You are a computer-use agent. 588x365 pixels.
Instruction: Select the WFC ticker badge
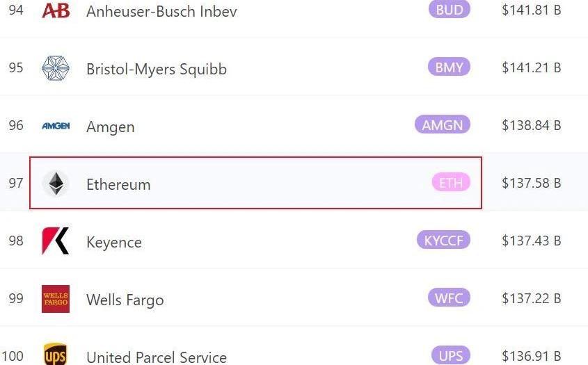449,298
